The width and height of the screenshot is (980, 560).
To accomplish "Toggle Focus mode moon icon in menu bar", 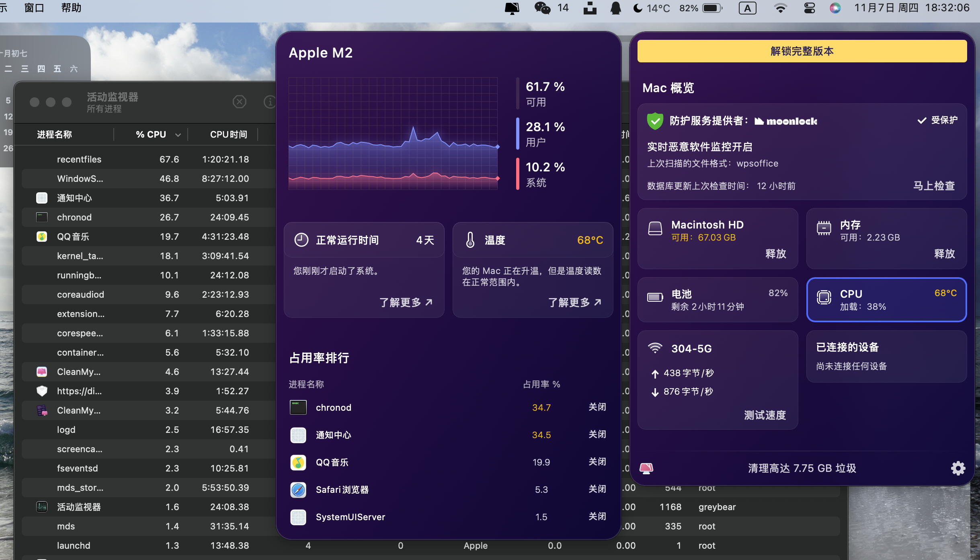I will (x=638, y=8).
